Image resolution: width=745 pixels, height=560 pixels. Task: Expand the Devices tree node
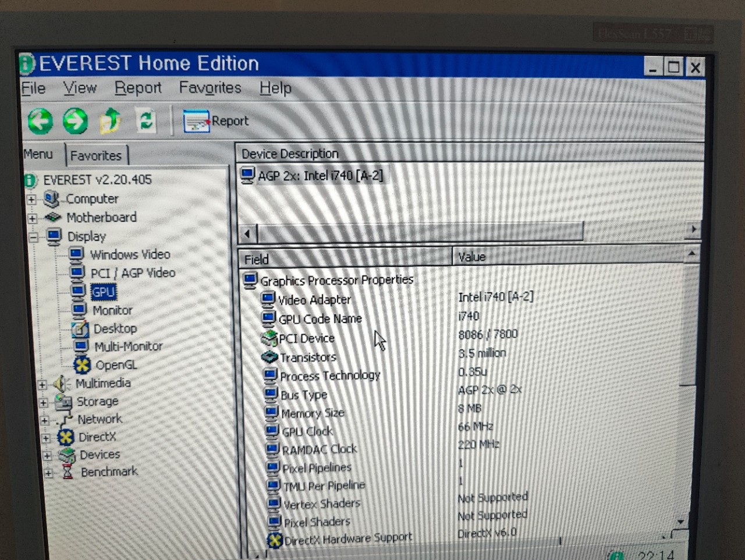tap(48, 456)
